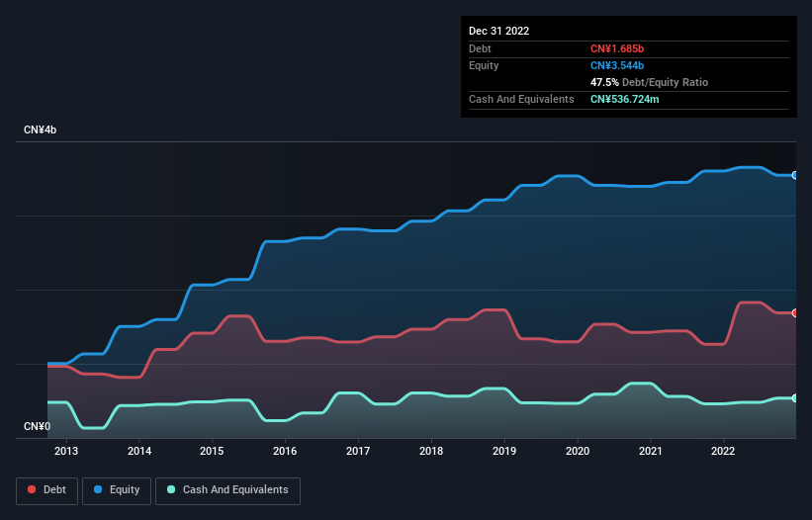Click the CN¥536.724m cash value
This screenshot has height=520, width=812.
coord(624,99)
